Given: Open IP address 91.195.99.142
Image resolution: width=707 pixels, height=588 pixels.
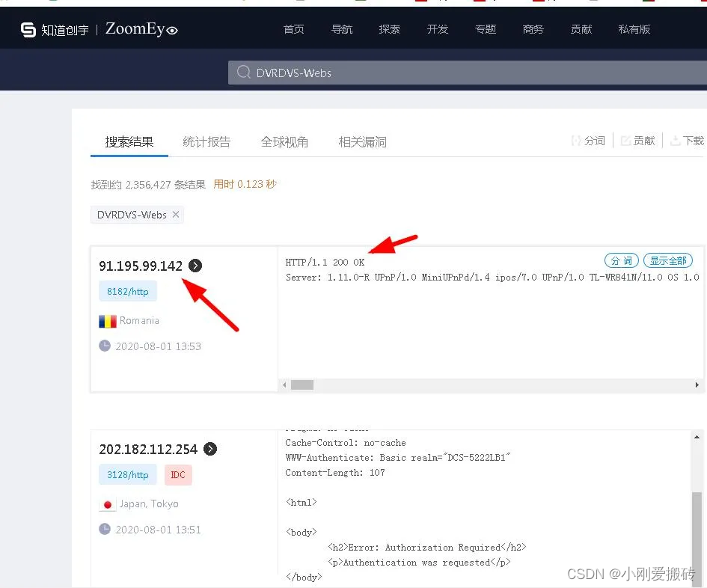Looking at the screenshot, I should [x=141, y=266].
